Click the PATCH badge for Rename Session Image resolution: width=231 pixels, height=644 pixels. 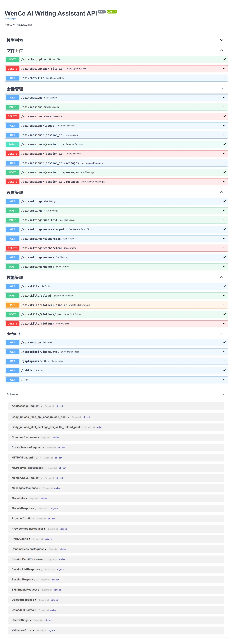pos(13,145)
